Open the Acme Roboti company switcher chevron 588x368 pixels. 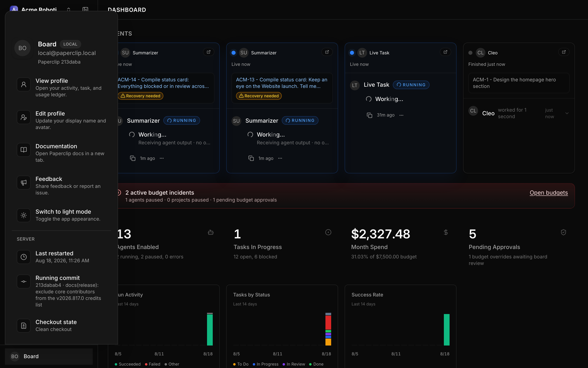click(x=69, y=9)
